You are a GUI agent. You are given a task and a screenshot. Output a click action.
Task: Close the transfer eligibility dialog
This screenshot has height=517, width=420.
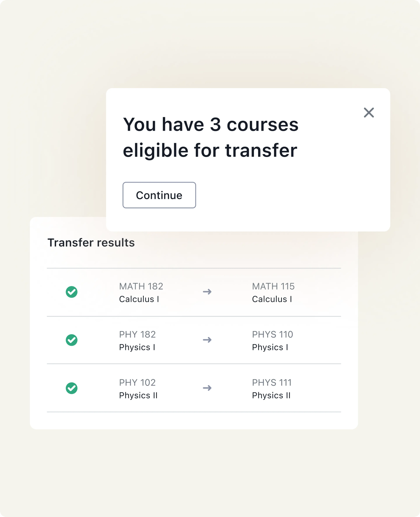click(369, 113)
